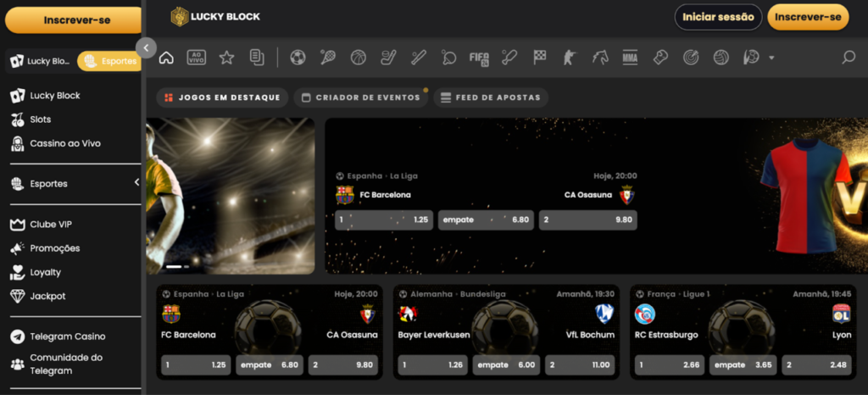Pick empate 6.80 on the Barcelona match card
868x395 pixels.
(269, 365)
